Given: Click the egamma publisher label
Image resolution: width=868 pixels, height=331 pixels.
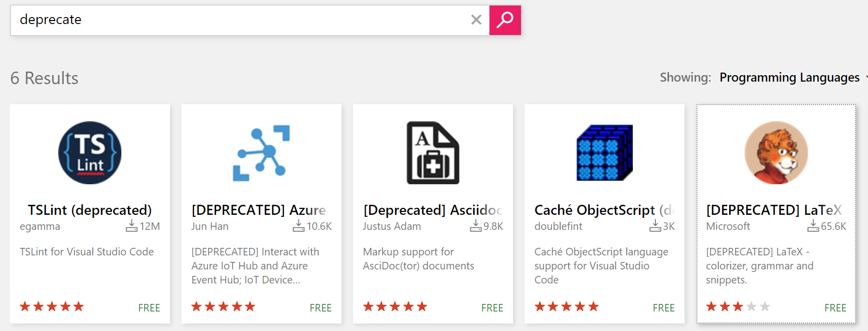Looking at the screenshot, I should click(x=40, y=226).
